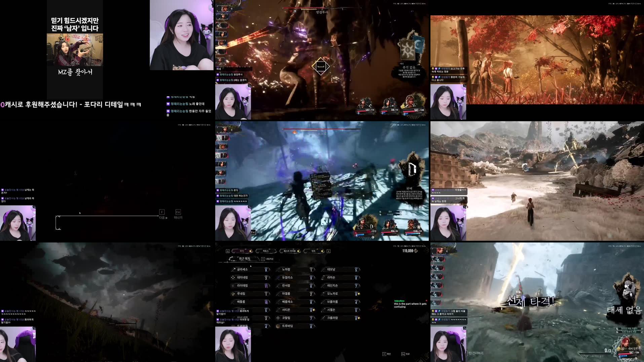
Task: Select weapon 데모남
Action: coord(340,269)
